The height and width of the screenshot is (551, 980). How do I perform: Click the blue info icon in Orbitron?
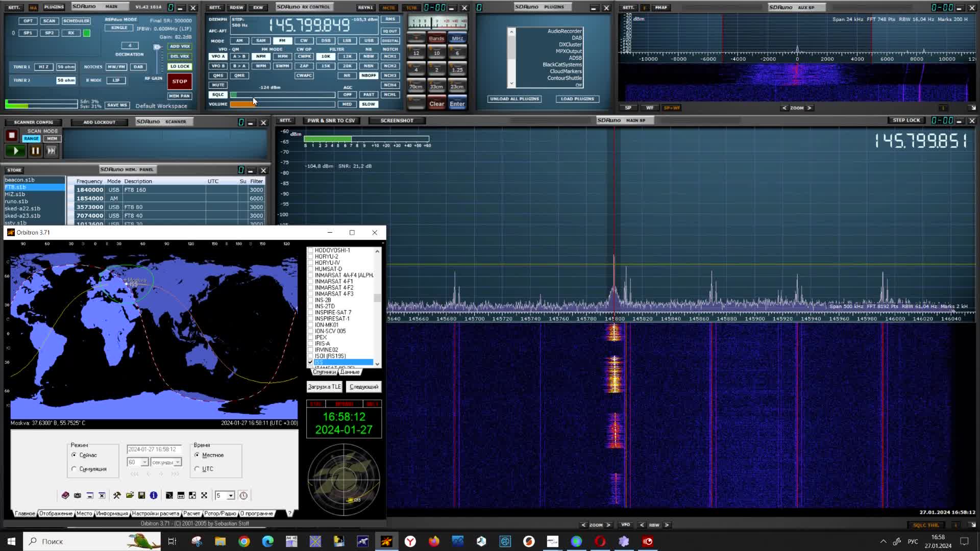click(x=154, y=495)
